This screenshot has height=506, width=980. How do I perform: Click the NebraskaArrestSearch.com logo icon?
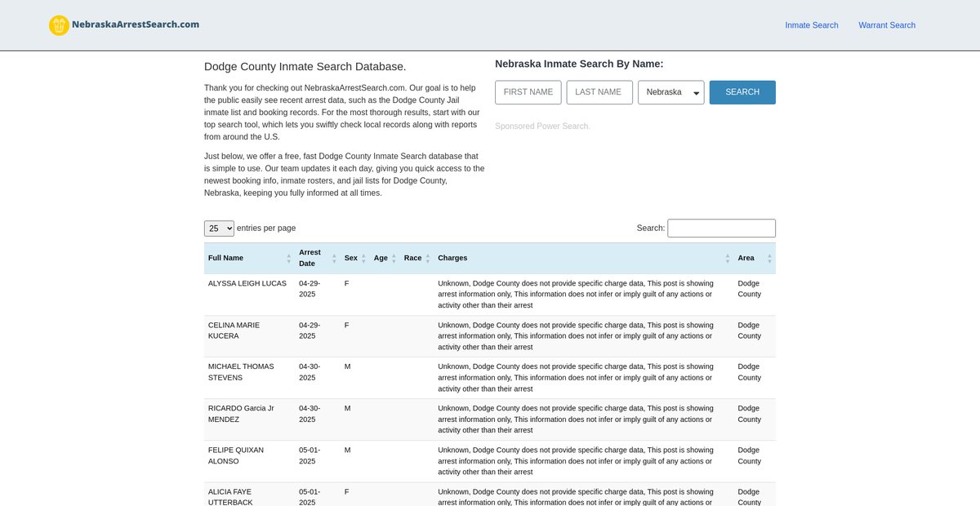[x=59, y=25]
